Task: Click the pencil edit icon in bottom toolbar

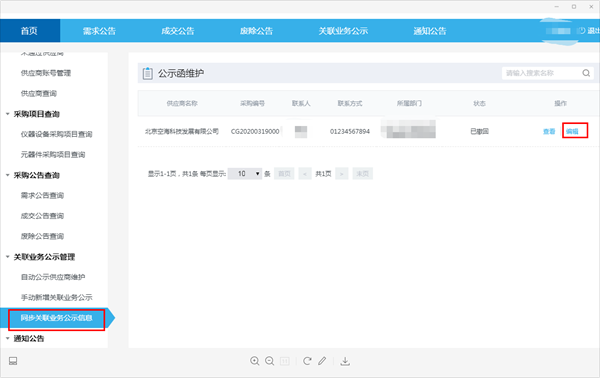Action: click(322, 361)
